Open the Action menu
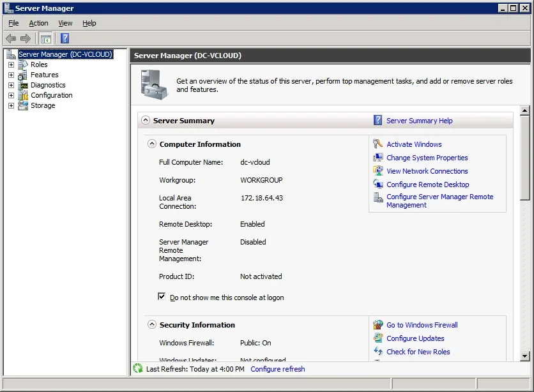 coord(38,23)
